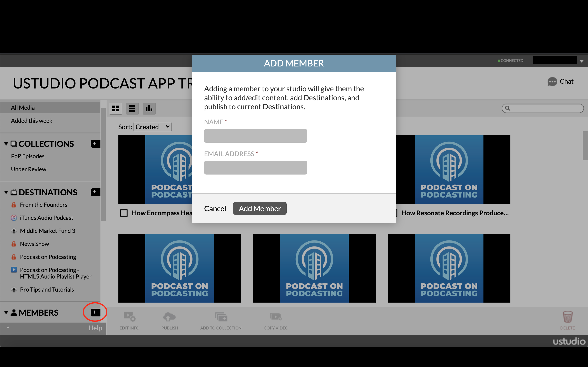Image resolution: width=588 pixels, height=367 pixels.
Task: Select All Media in sidebar
Action: (x=23, y=107)
